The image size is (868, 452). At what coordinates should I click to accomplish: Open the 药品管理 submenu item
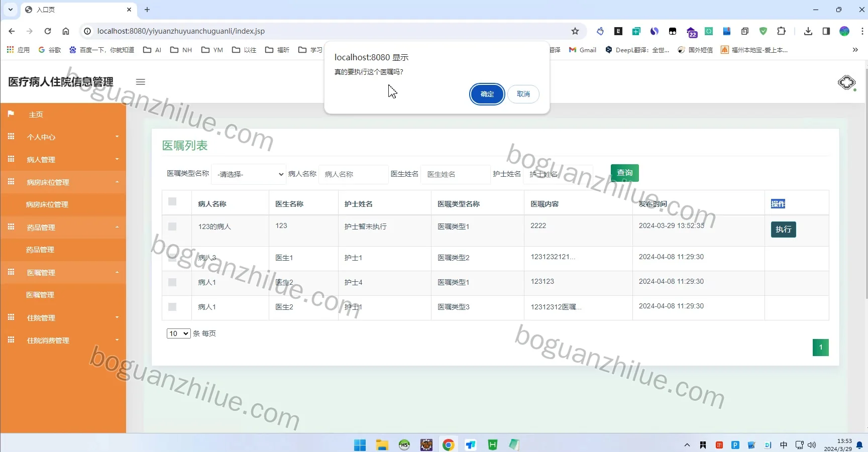tap(63, 250)
